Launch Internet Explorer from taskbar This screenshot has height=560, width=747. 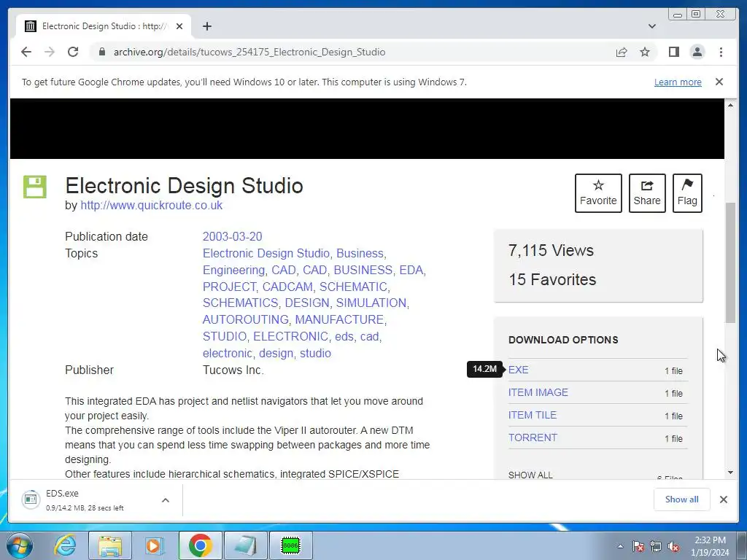65,545
